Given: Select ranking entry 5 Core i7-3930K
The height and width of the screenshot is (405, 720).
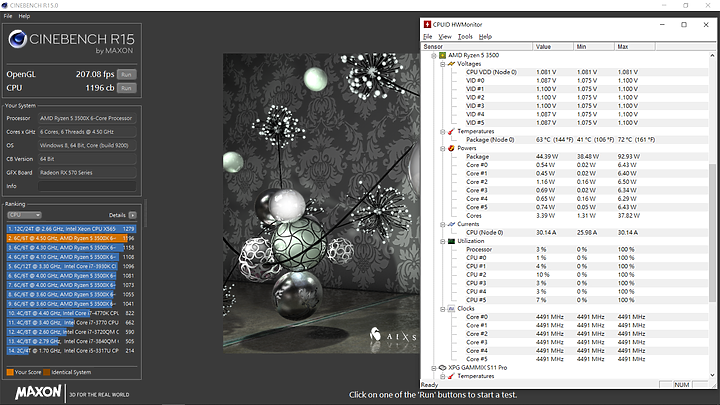Looking at the screenshot, I should 71,266.
